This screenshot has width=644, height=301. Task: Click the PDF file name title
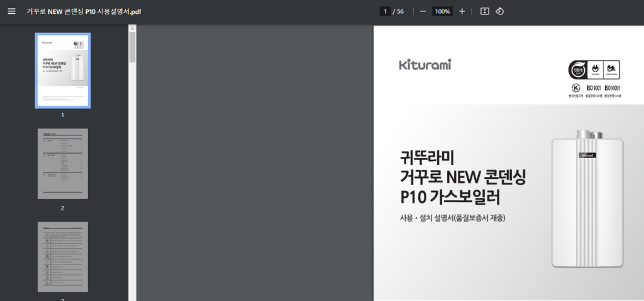pos(84,11)
